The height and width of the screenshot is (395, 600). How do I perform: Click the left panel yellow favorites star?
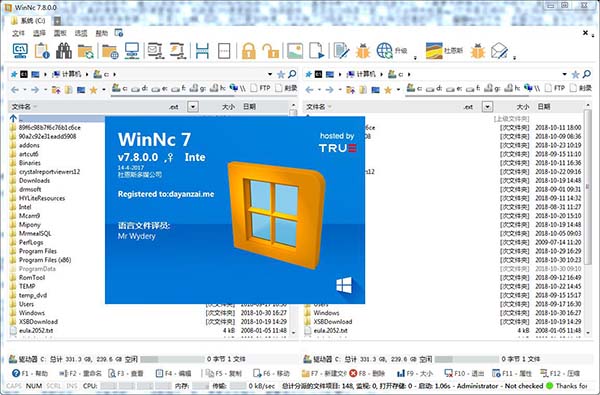pos(93,90)
